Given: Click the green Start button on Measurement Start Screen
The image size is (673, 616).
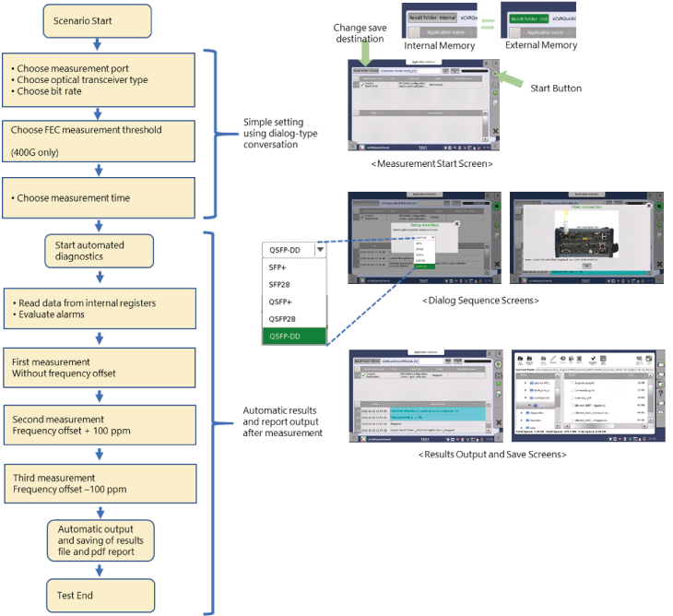Looking at the screenshot, I should click(x=495, y=74).
